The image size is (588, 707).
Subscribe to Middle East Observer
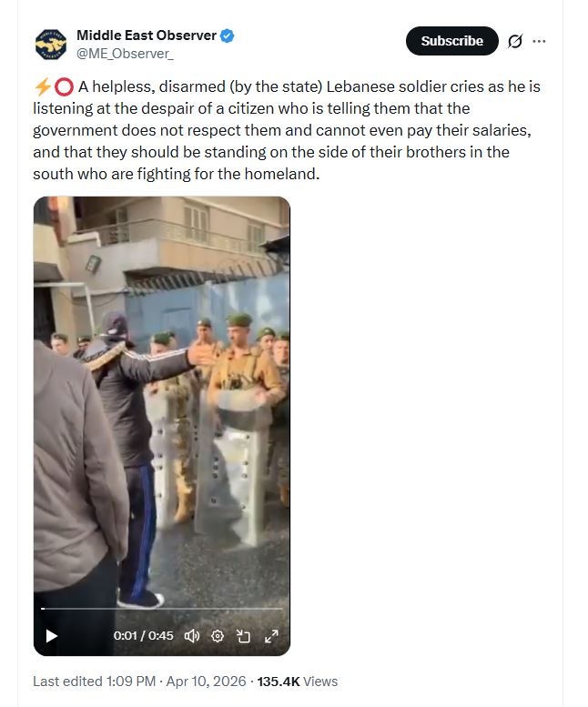(x=451, y=41)
